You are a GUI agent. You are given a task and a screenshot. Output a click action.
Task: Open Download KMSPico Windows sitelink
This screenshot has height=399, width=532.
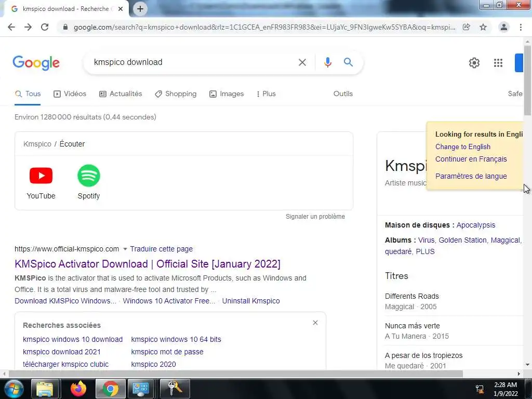coord(65,301)
